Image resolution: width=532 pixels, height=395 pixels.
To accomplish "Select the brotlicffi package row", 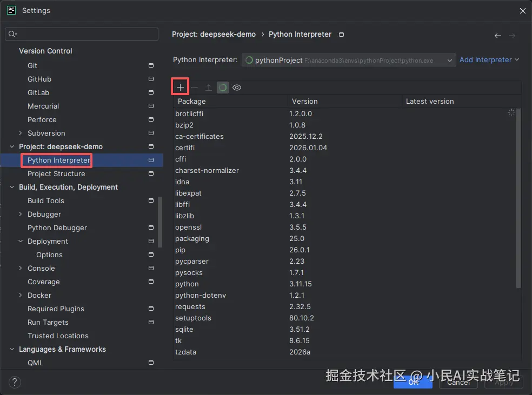I will tap(345, 113).
